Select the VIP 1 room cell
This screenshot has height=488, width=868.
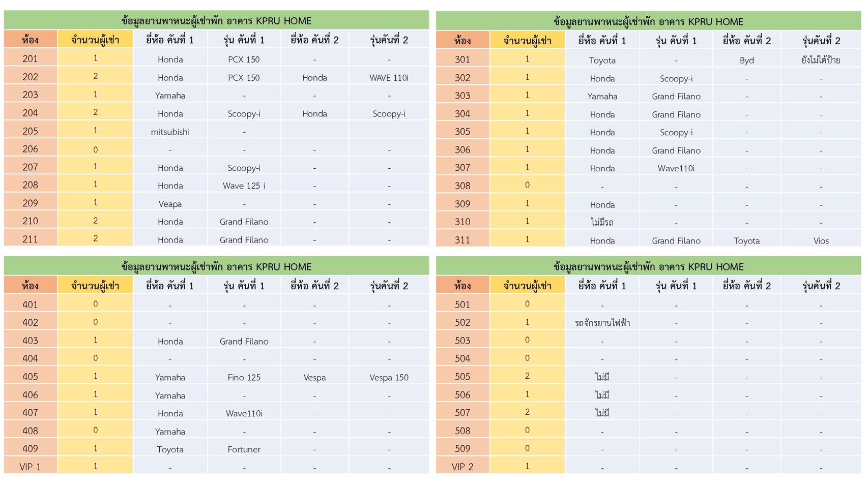(31, 466)
